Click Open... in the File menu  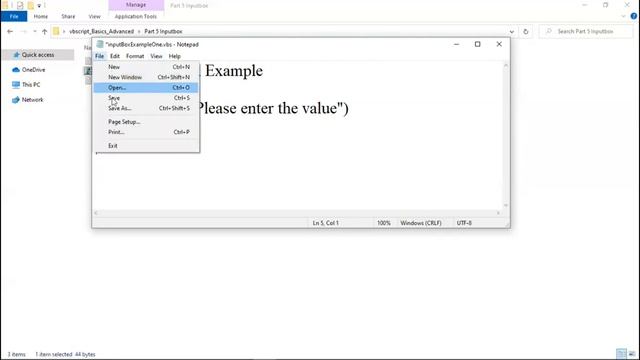145,88
